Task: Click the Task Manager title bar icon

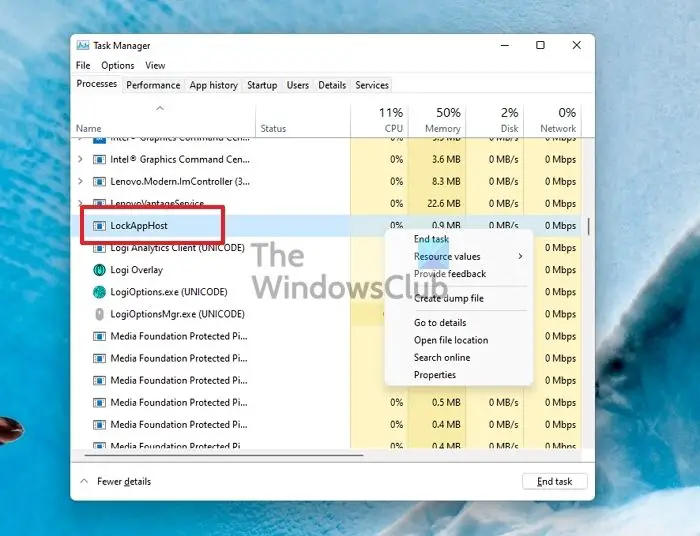Action: [83, 46]
